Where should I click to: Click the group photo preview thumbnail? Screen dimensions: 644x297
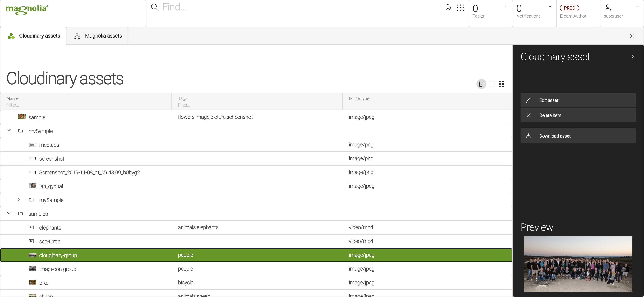[578, 264]
